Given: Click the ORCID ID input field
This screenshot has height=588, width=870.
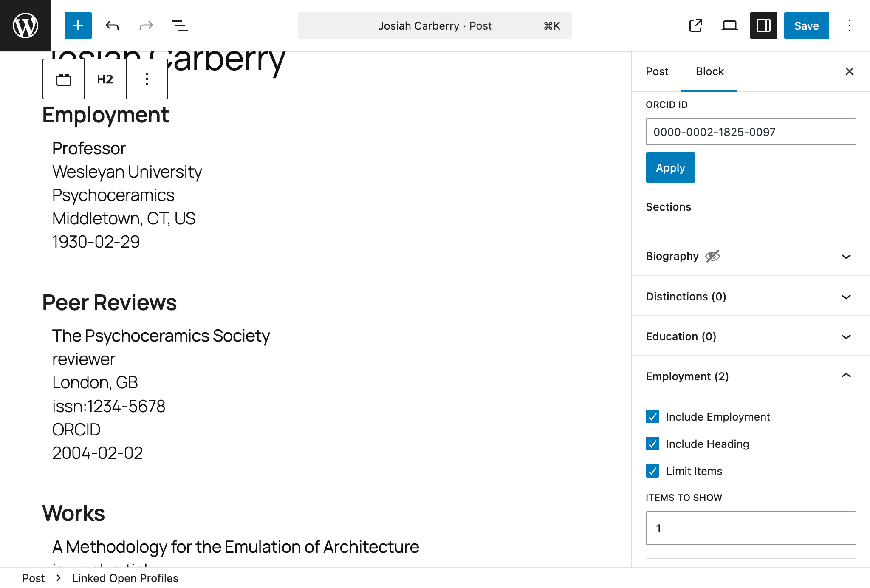Looking at the screenshot, I should (750, 132).
